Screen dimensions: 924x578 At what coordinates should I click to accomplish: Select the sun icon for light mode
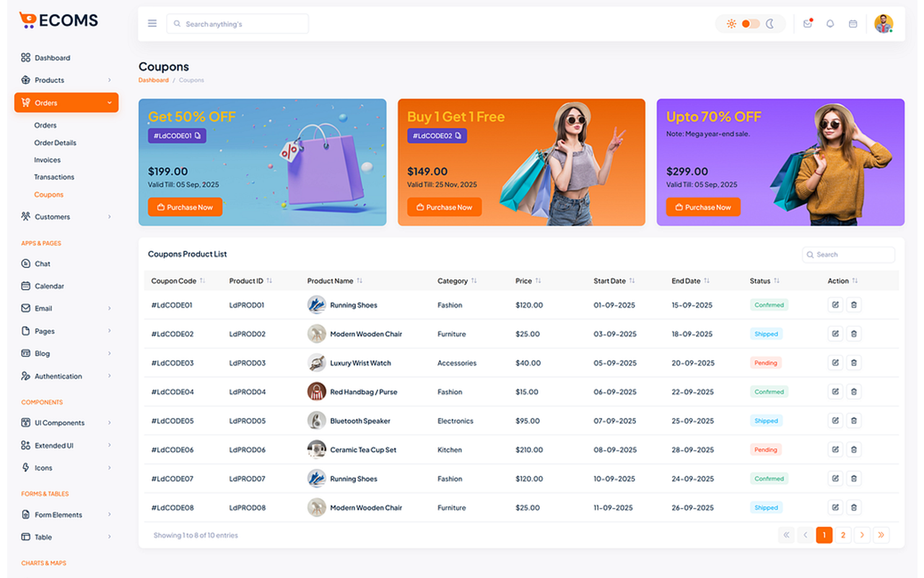[731, 22]
